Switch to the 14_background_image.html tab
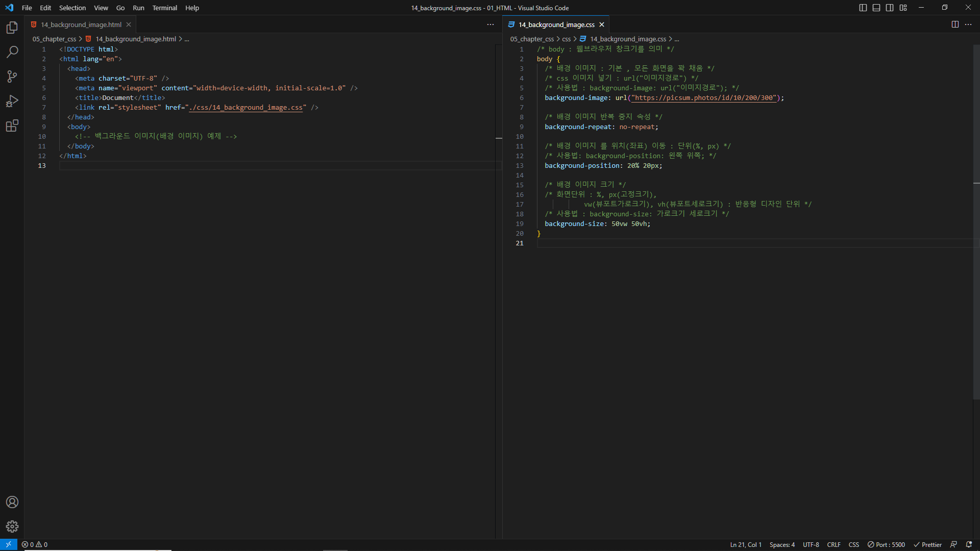 click(81, 24)
